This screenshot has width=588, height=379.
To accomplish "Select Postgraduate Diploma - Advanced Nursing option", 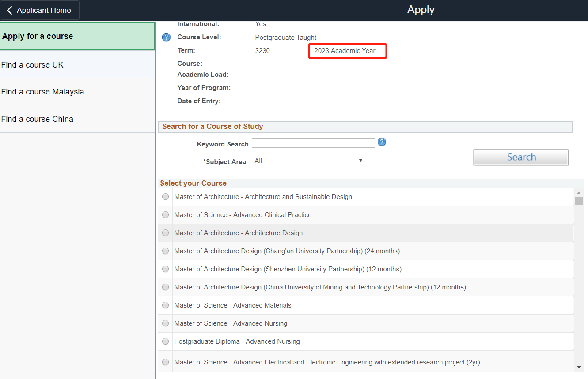I will pos(165,341).
